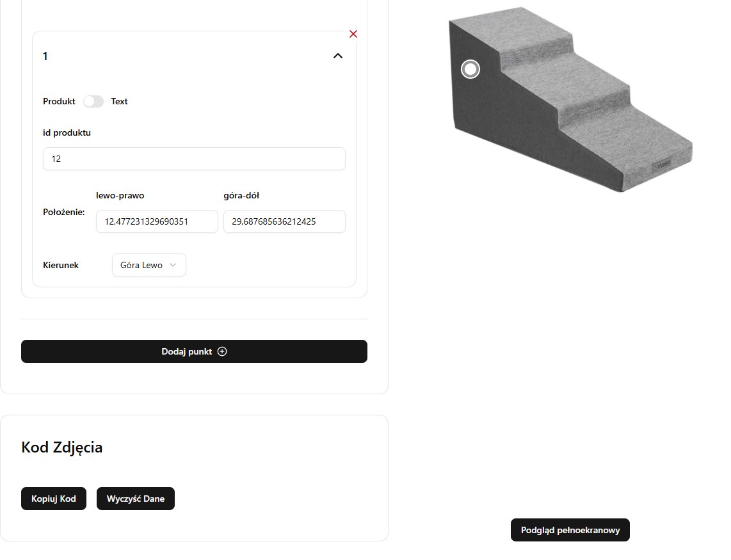The width and height of the screenshot is (731, 560).
Task: Click the Dodaj punkt button
Action: [194, 351]
